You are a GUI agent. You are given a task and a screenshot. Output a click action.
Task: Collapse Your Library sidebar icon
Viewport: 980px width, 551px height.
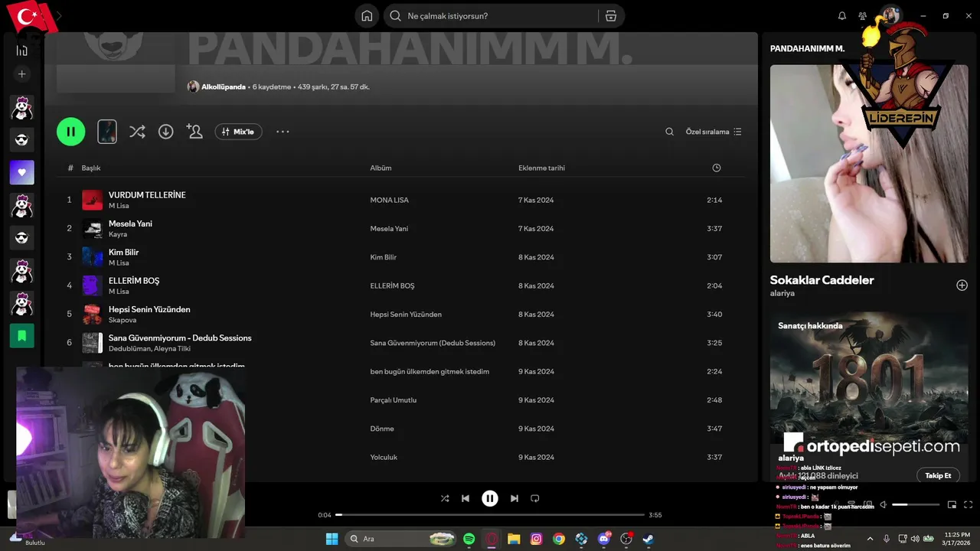(21, 51)
